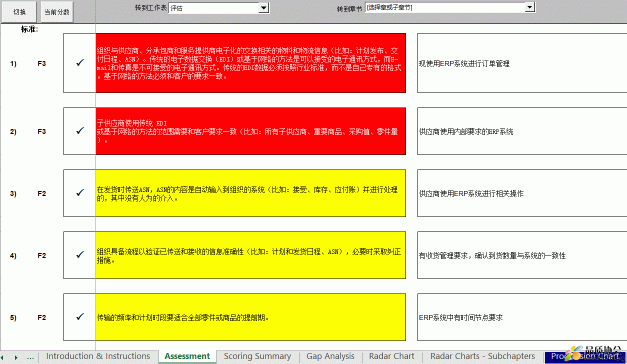
Task: Click comment box ERP系统中有时间节点要求
Action: pos(522,317)
